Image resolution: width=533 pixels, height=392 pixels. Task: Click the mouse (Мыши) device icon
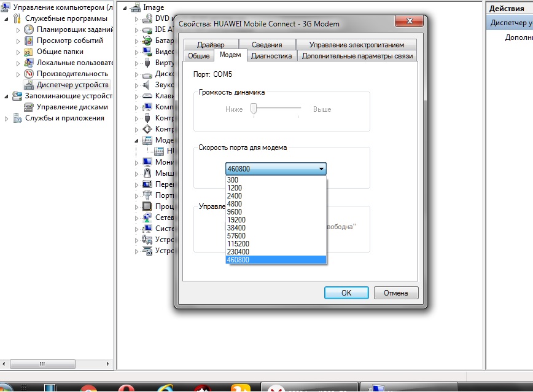point(147,173)
